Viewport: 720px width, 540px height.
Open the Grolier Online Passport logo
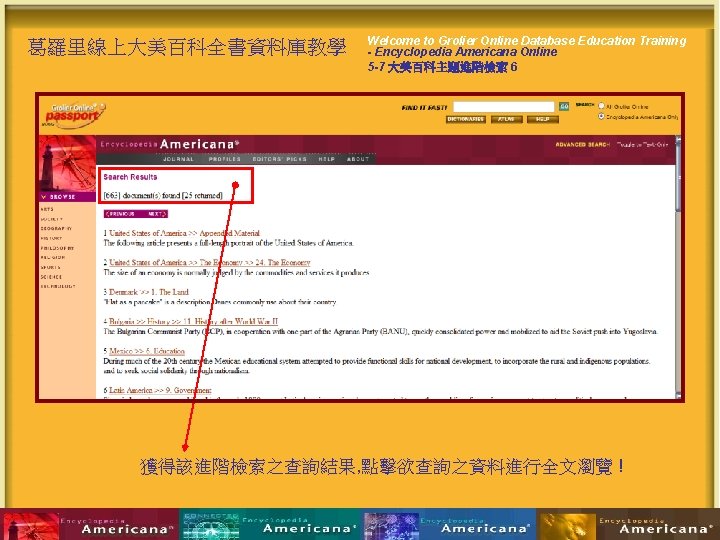click(74, 115)
